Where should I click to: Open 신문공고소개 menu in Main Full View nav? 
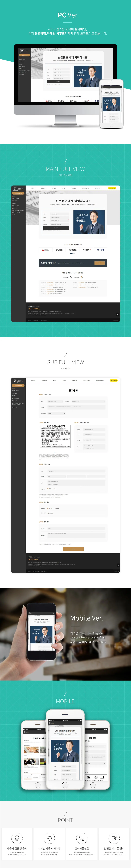(x=44, y=188)
